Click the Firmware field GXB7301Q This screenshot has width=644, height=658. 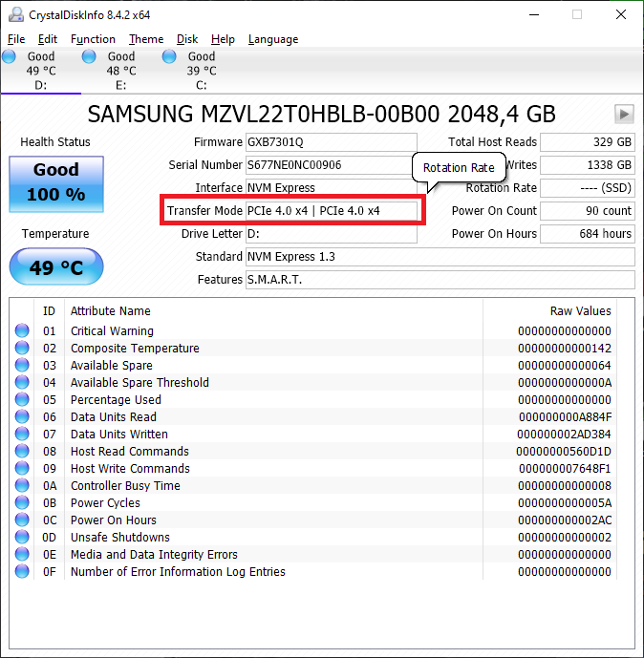(332, 142)
